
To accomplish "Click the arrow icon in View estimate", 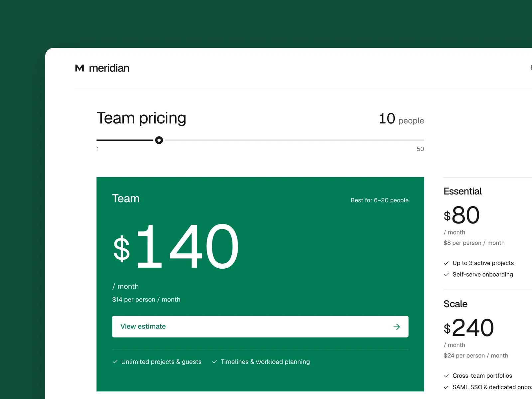I will click(x=396, y=327).
